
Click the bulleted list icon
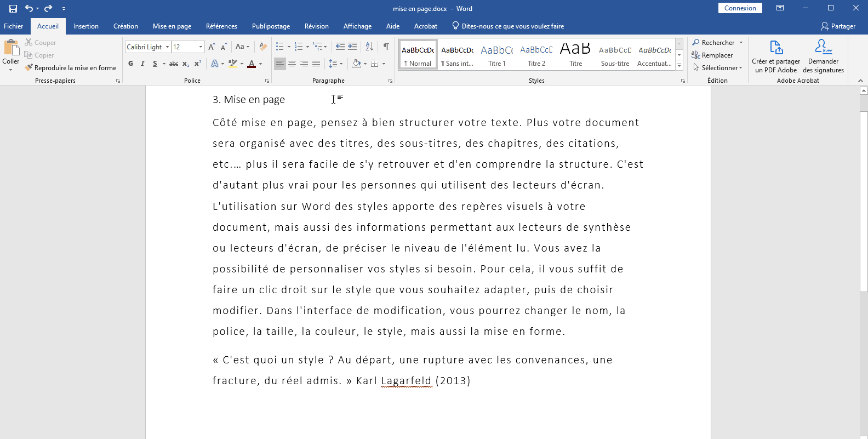click(280, 47)
